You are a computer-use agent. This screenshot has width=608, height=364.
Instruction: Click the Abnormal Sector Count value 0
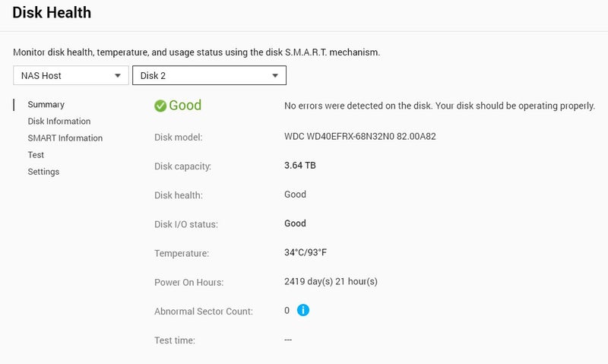click(x=287, y=311)
